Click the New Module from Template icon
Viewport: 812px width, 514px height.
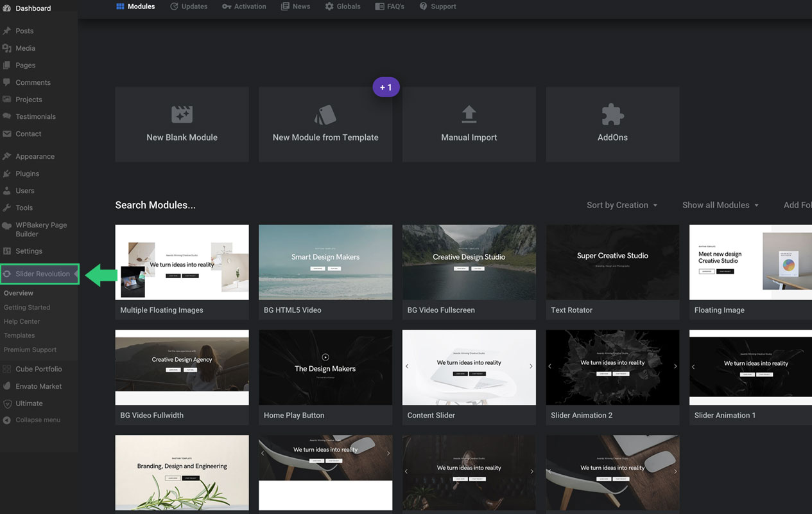[325, 114]
